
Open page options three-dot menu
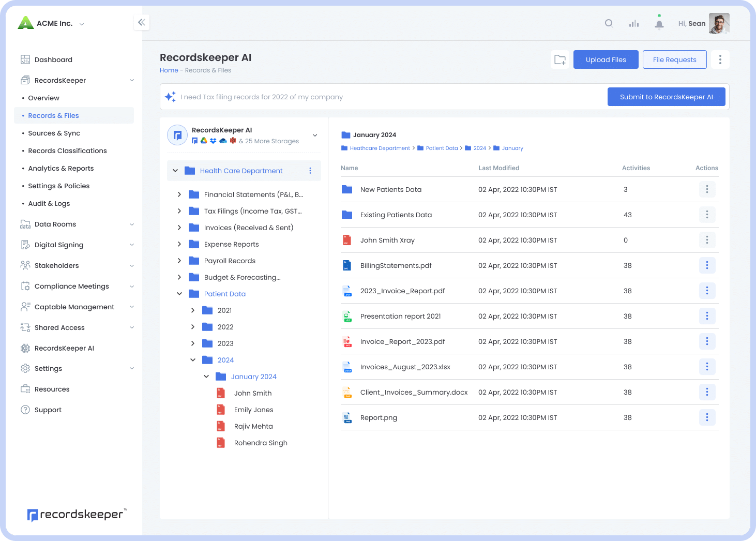[720, 59]
